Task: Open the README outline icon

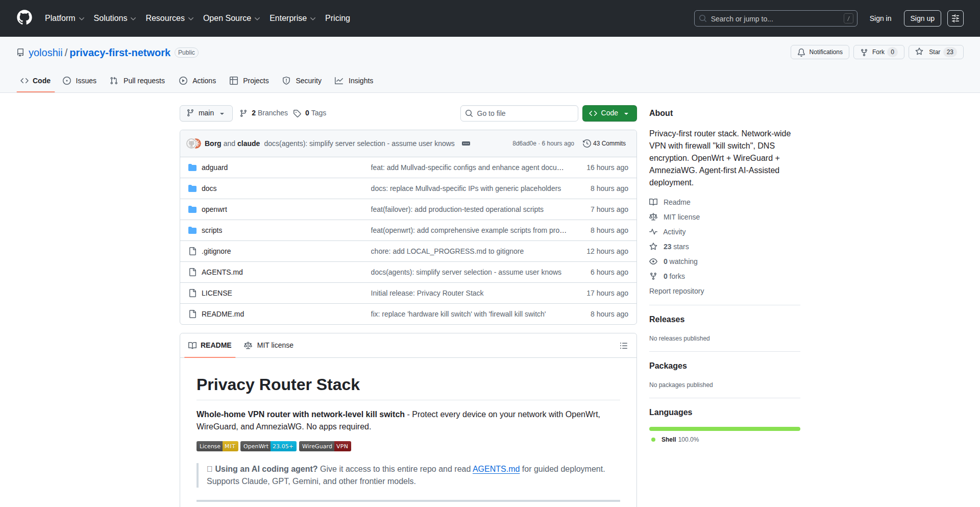Action: pyautogui.click(x=623, y=346)
